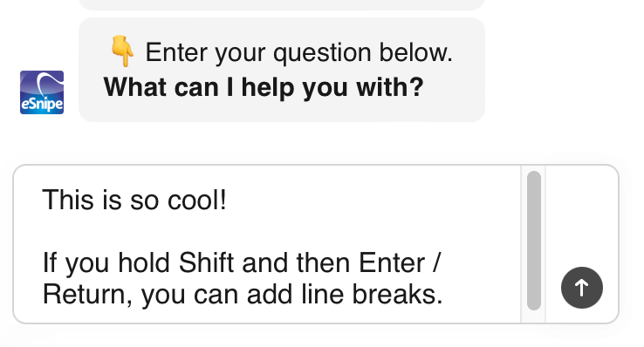The height and width of the screenshot is (347, 644).
Task: Click the words 'hold Shift and then' in input
Action: (203, 262)
